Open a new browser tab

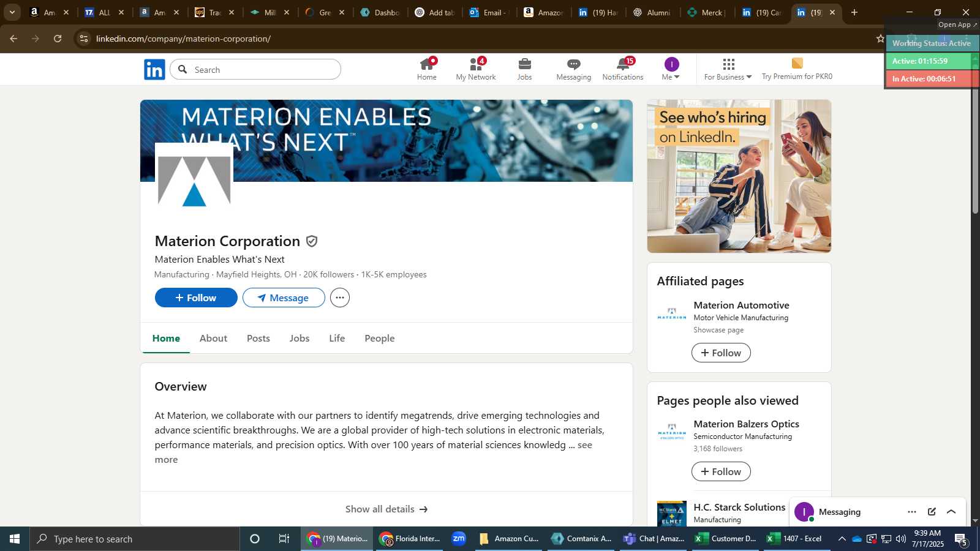854,12
